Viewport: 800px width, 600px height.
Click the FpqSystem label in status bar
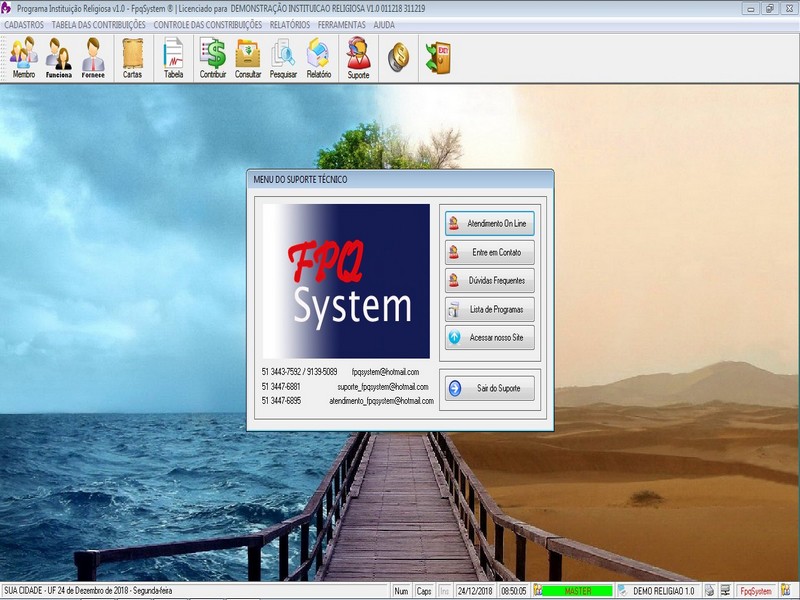pyautogui.click(x=756, y=591)
